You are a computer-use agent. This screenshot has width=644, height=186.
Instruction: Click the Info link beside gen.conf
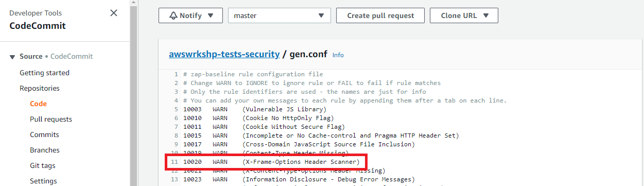pyautogui.click(x=338, y=55)
